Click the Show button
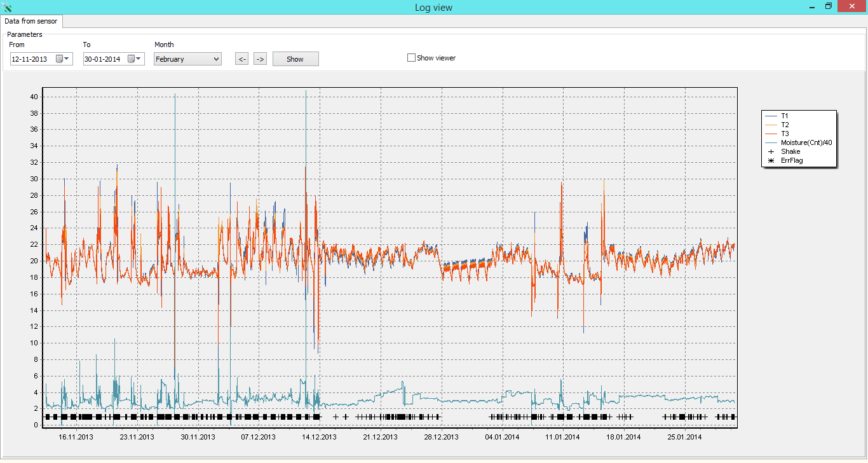This screenshot has height=463, width=868. (295, 59)
